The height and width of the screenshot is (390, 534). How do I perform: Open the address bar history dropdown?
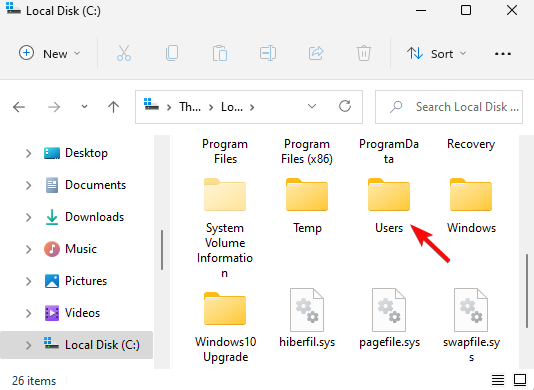coord(312,106)
